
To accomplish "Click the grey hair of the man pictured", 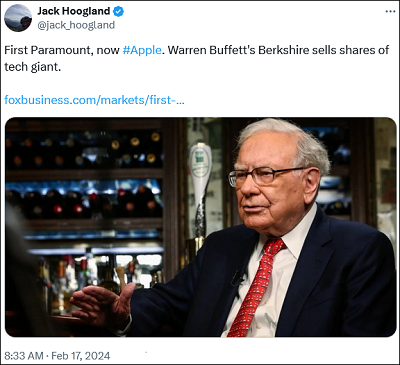I will click(x=287, y=142).
